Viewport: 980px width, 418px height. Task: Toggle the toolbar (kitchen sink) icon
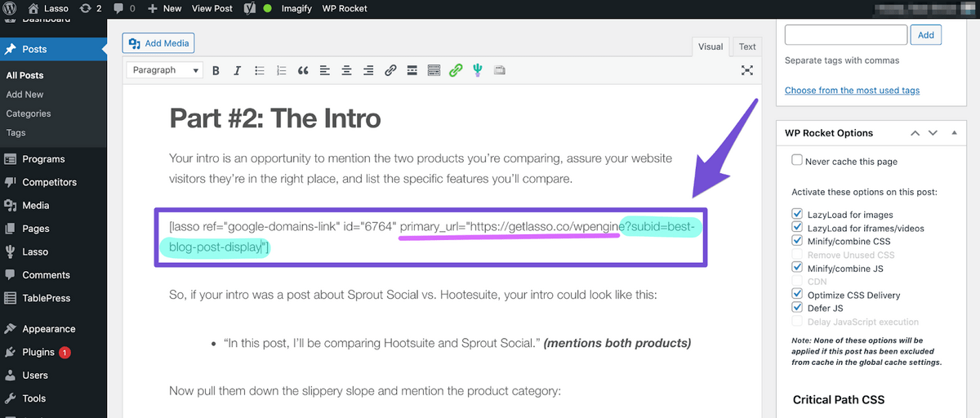point(434,70)
